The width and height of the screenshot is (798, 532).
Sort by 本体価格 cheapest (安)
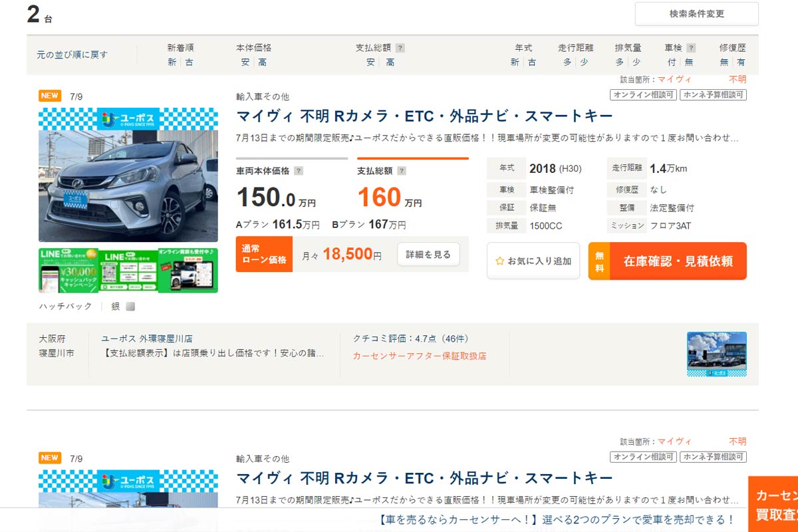click(245, 62)
